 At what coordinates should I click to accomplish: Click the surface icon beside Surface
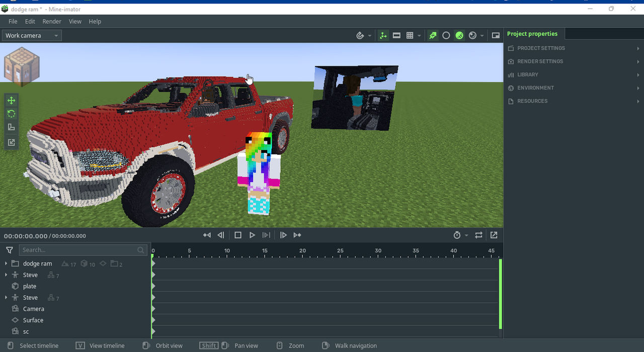15,320
